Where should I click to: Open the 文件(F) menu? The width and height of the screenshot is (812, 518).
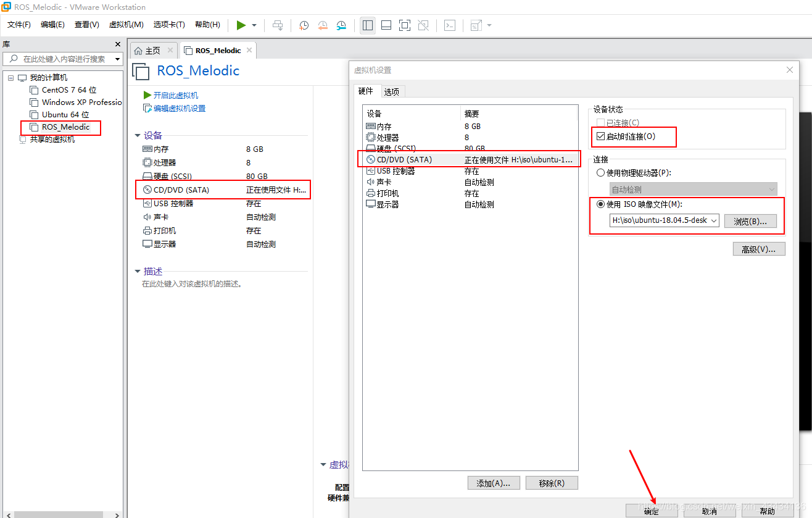[x=19, y=25]
